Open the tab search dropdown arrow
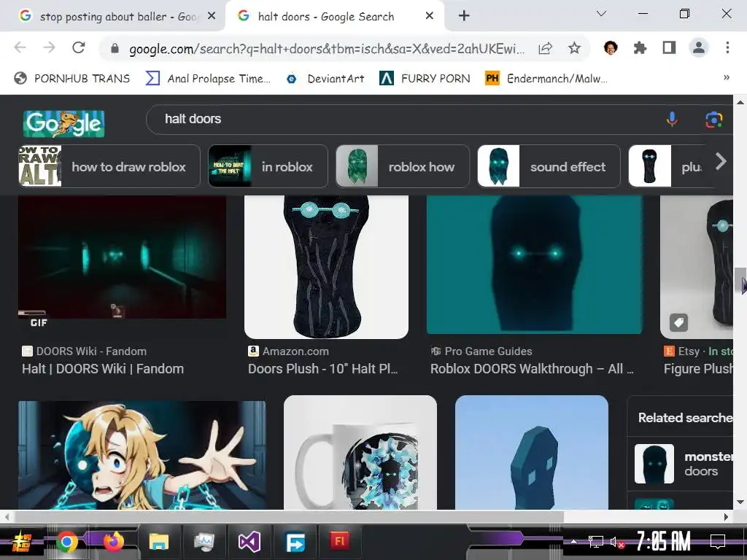The height and width of the screenshot is (560, 747). pyautogui.click(x=601, y=14)
